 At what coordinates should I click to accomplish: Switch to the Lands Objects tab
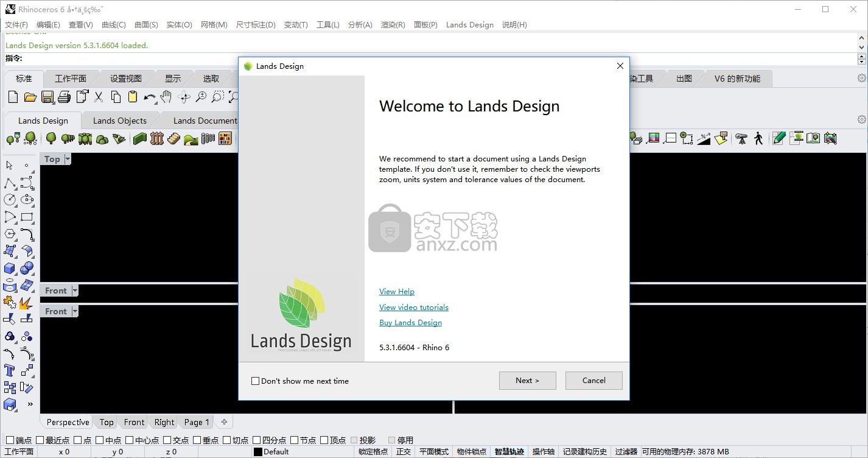pyautogui.click(x=120, y=121)
